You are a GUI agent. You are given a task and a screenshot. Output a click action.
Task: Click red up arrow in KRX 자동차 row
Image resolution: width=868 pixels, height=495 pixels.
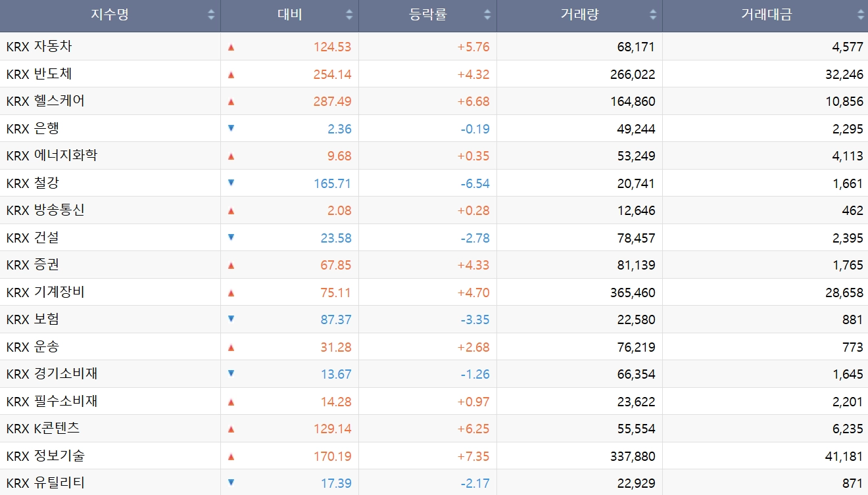click(x=231, y=47)
